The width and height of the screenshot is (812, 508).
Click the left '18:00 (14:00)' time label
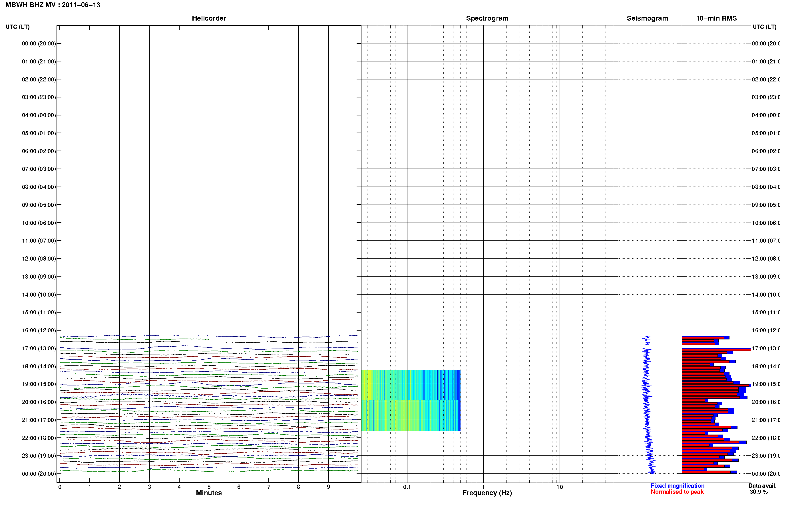[x=39, y=367]
